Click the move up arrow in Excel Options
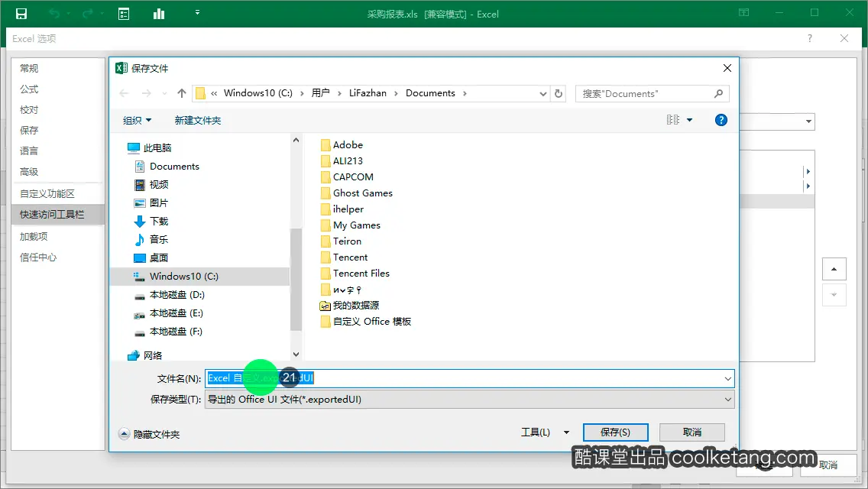Viewport: 868px width, 489px height. pyautogui.click(x=834, y=270)
